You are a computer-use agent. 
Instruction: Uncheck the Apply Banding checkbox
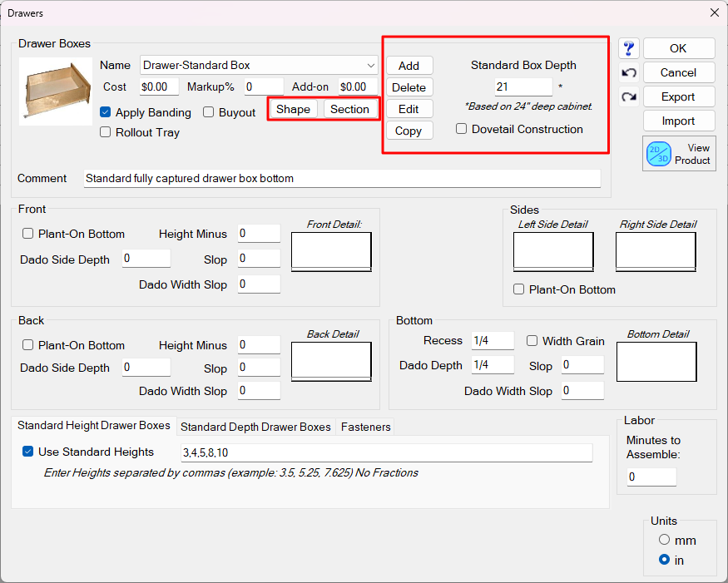tap(106, 112)
